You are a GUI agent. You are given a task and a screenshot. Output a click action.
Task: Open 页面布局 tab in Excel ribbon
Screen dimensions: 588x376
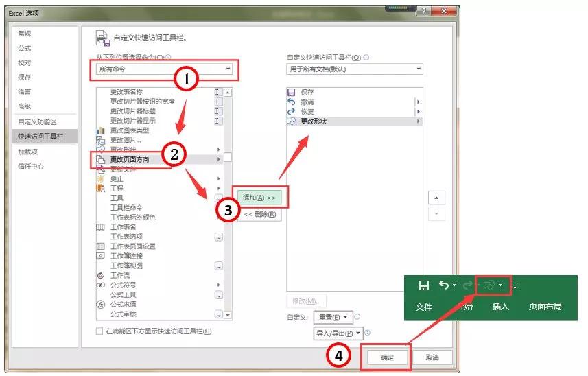coord(545,306)
